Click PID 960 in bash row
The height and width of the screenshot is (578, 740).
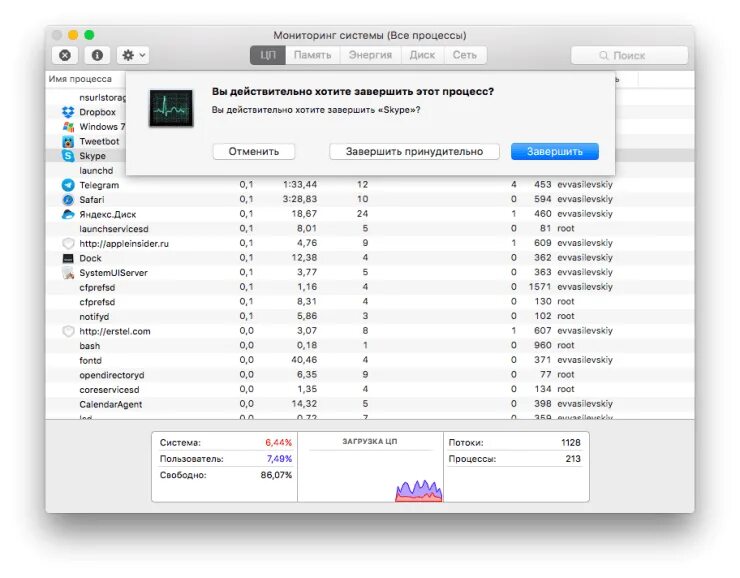tap(543, 345)
